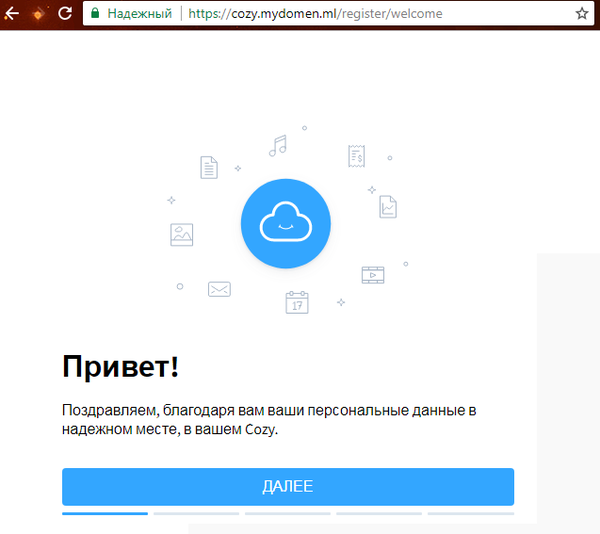Click the Поздравляем congratulation paragraph
The image size is (600, 534).
(269, 420)
